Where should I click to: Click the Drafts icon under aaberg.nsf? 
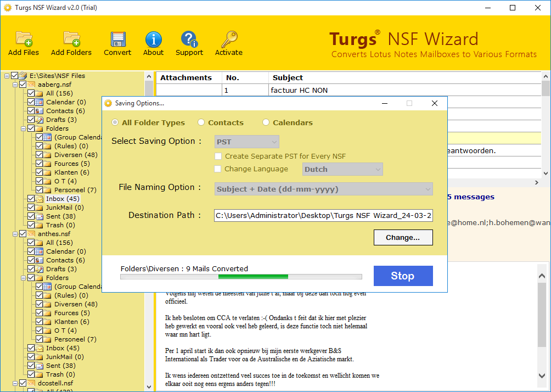pos(40,120)
